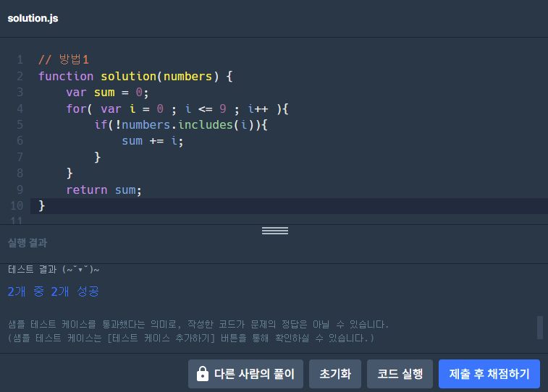The width and height of the screenshot is (548, 392).
Task: Click the 2개 중 2개 성공 result text
Action: point(54,291)
